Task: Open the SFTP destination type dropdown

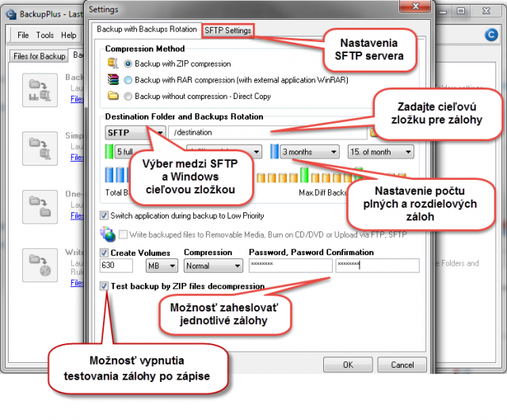Action: pyautogui.click(x=135, y=132)
